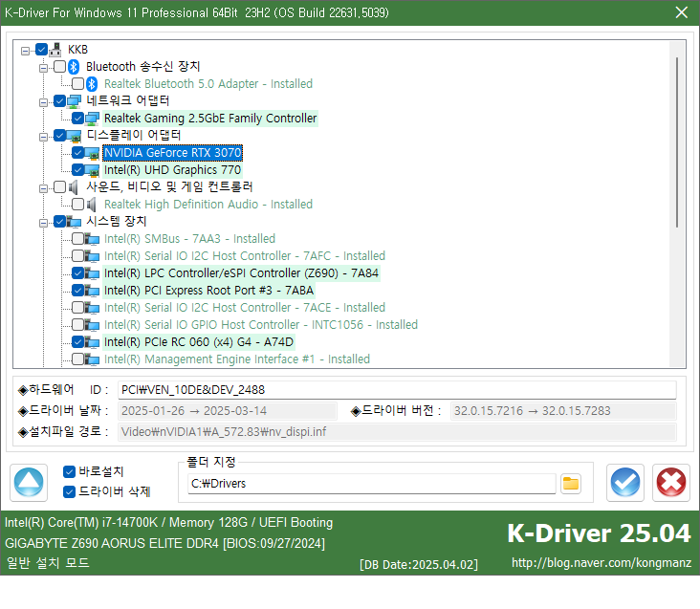Viewport: 700px width, 609px height.
Task: Click Serial IO I2C 7AFC device icon
Action: (x=92, y=256)
